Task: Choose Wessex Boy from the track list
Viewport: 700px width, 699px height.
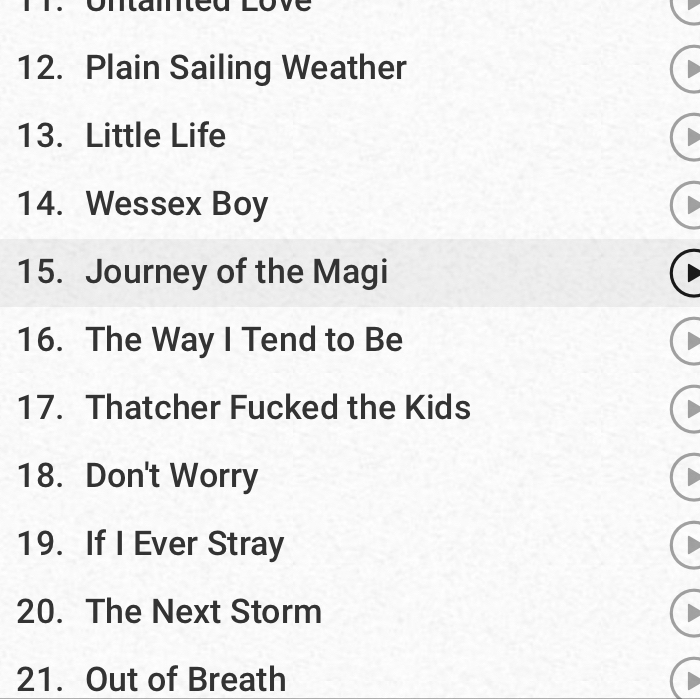Action: click(x=177, y=205)
